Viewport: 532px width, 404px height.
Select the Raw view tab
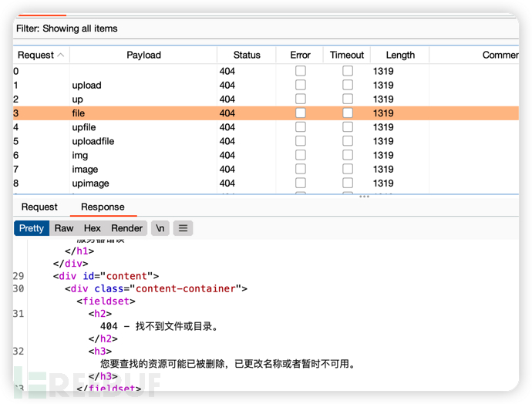point(64,228)
